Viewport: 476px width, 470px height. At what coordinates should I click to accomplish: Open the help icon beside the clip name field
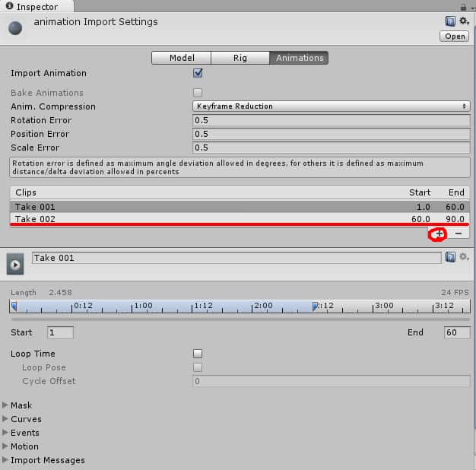coord(450,258)
